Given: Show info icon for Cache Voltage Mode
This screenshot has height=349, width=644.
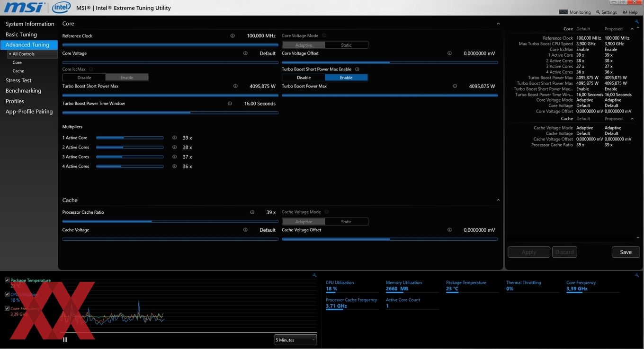Looking at the screenshot, I should pyautogui.click(x=327, y=212).
